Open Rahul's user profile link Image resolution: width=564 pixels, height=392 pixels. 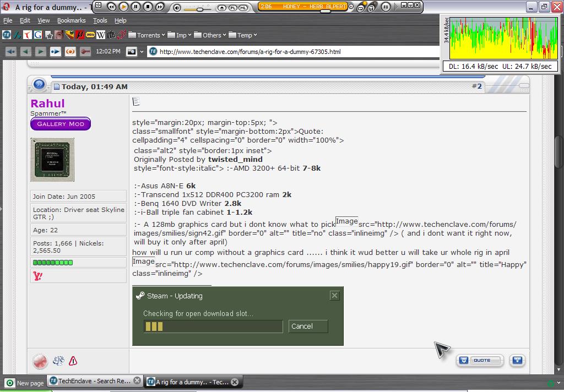(47, 103)
